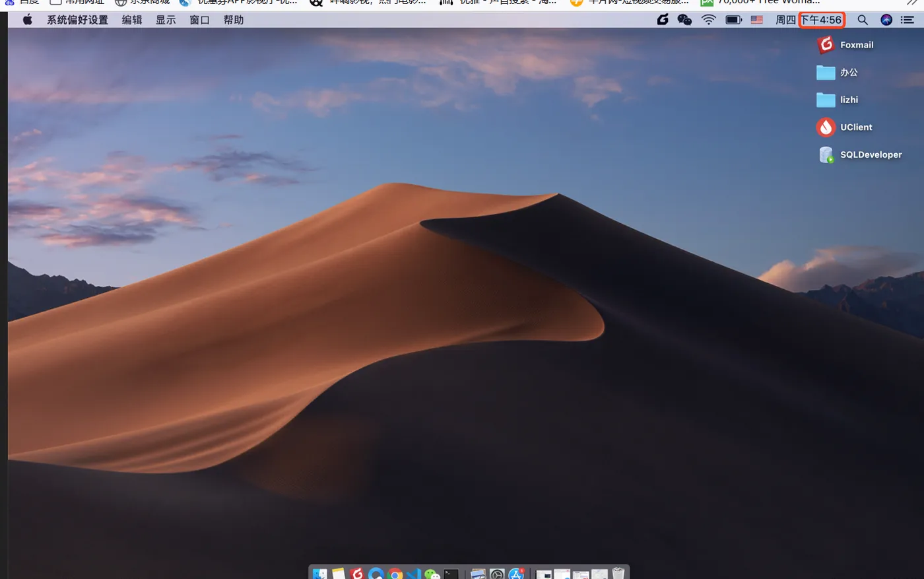Viewport: 924px width, 579px height.
Task: Click the Foxmail status icon in menu bar
Action: tap(663, 20)
